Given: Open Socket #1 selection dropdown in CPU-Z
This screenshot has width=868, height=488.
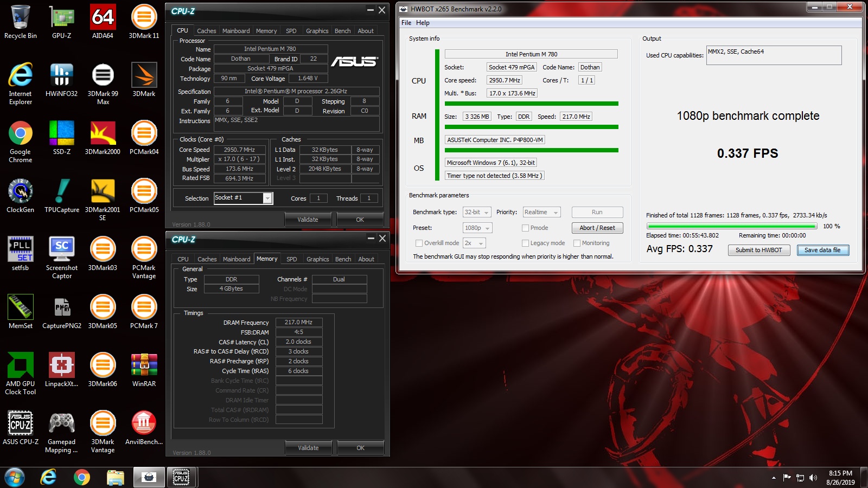Looking at the screenshot, I should click(x=243, y=198).
